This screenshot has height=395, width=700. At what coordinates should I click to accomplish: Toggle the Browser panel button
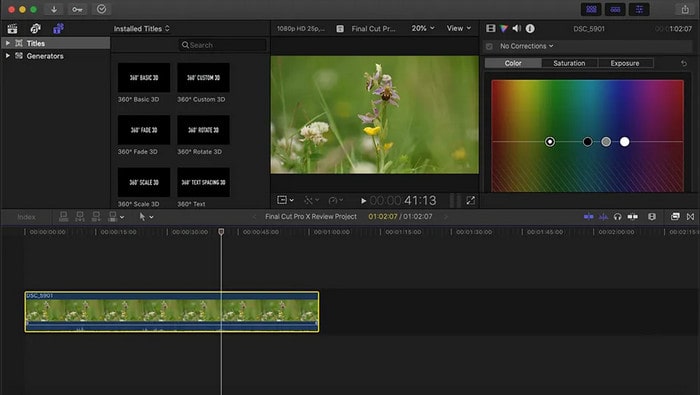pos(591,9)
